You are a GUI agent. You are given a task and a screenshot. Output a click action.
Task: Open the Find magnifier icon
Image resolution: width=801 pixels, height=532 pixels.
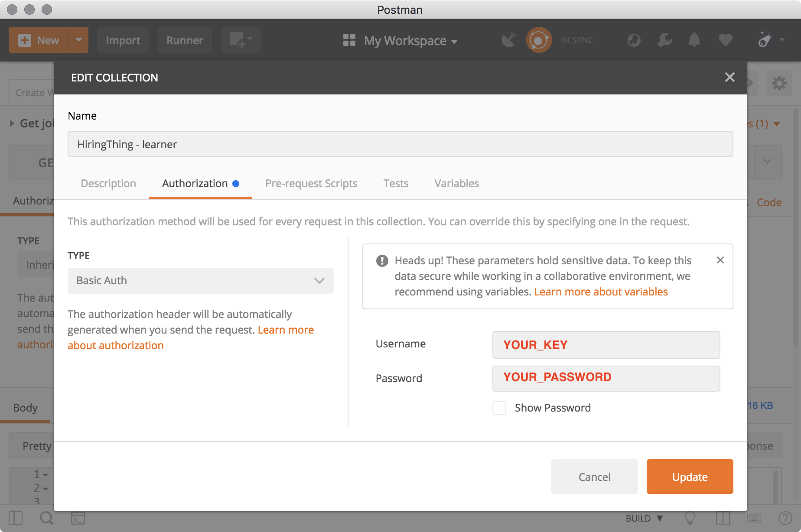coord(46,518)
